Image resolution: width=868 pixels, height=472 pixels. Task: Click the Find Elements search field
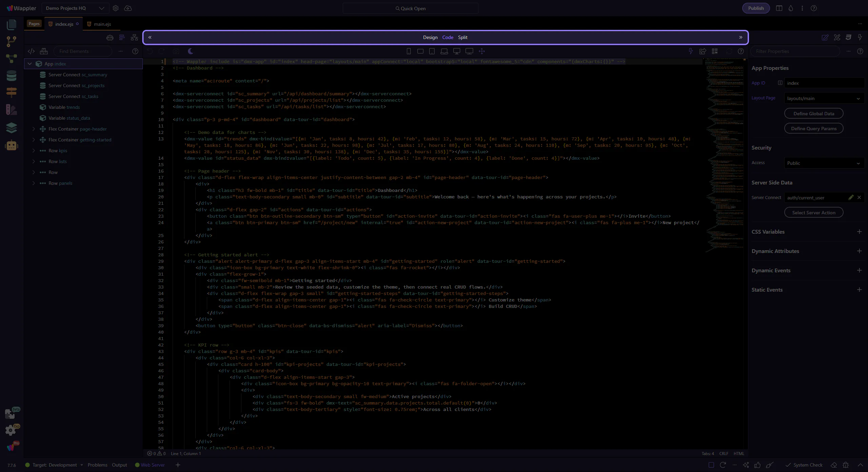83,51
